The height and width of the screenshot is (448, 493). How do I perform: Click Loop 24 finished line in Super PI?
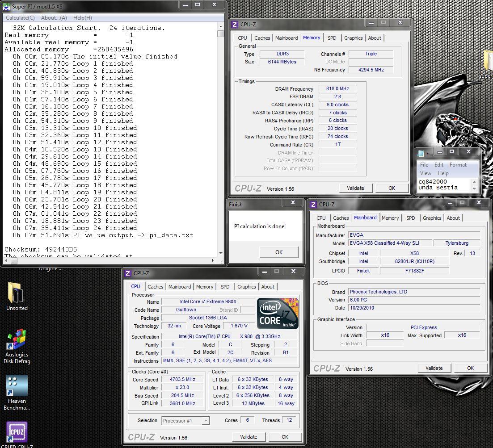75,228
